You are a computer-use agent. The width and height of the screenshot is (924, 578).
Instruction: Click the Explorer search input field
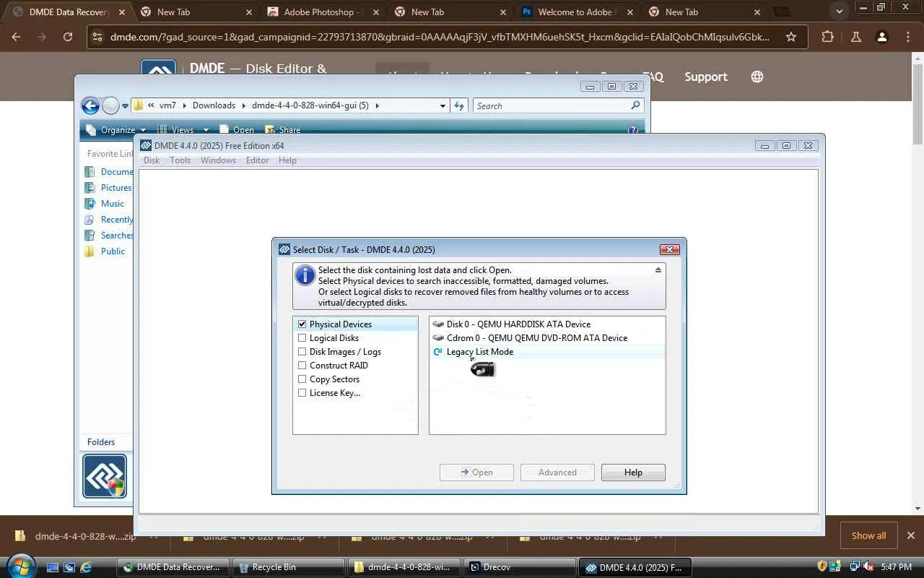[x=552, y=105]
